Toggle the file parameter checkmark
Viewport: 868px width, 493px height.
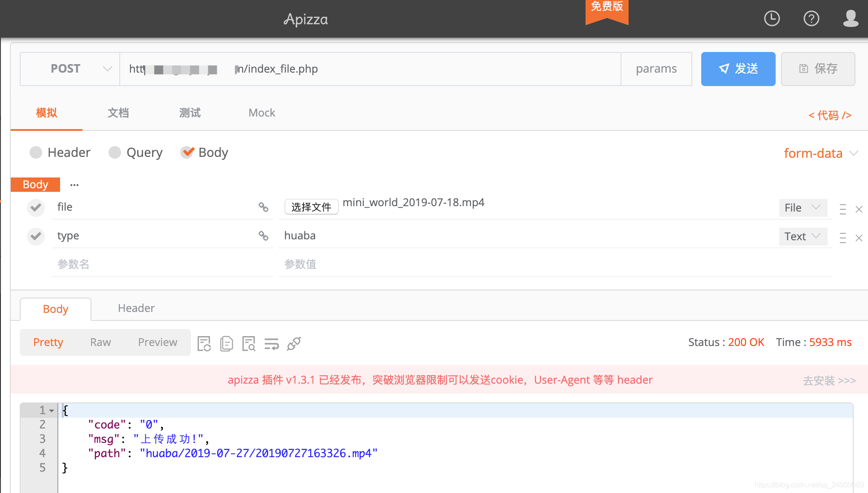coord(36,208)
